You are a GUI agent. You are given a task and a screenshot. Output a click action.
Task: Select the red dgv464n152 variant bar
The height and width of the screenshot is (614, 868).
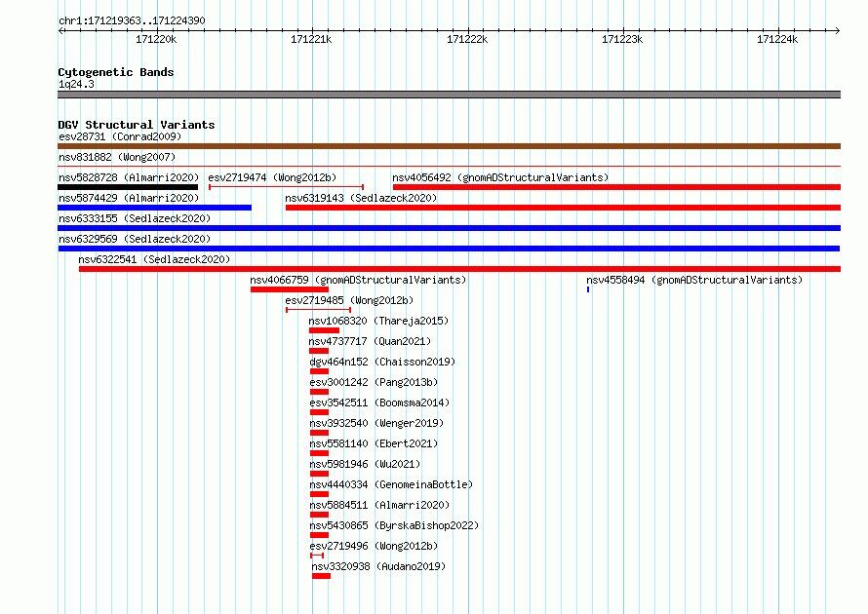click(320, 371)
